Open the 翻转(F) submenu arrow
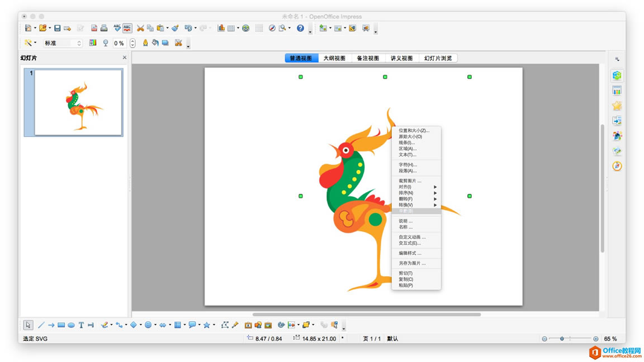This screenshot has height=362, width=644. point(435,198)
